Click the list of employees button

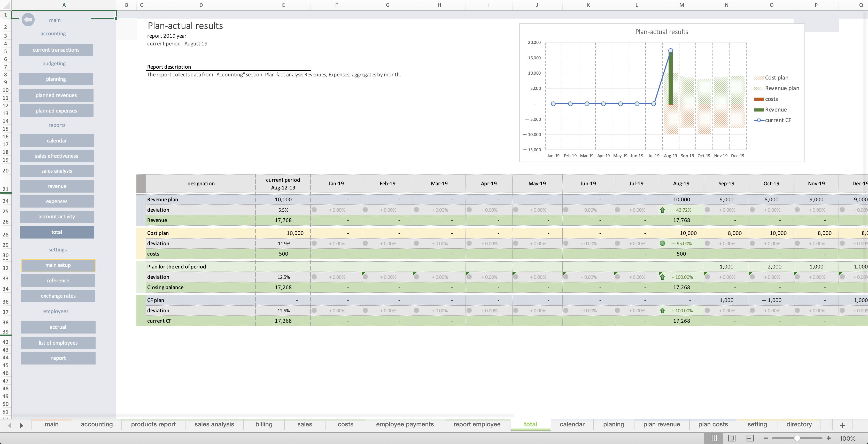[x=58, y=343]
